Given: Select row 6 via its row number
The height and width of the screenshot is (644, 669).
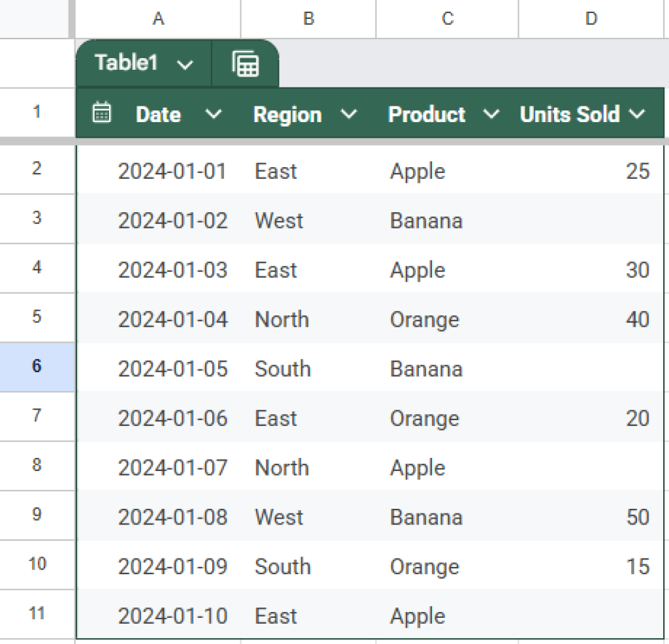Looking at the screenshot, I should coord(37,366).
